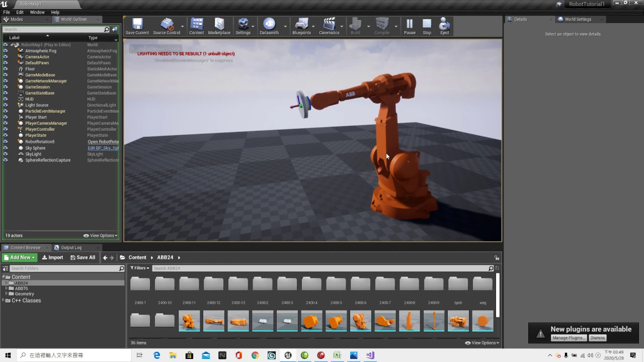Viewport: 644px width, 362px height.
Task: Select DefaultPawn in World Outliner
Action: click(x=37, y=63)
